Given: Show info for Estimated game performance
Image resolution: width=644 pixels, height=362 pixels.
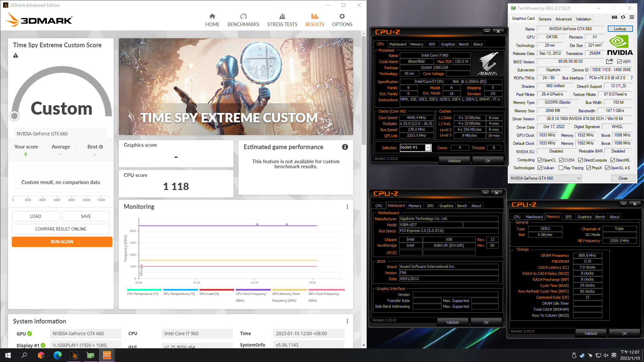Looking at the screenshot, I should (345, 147).
